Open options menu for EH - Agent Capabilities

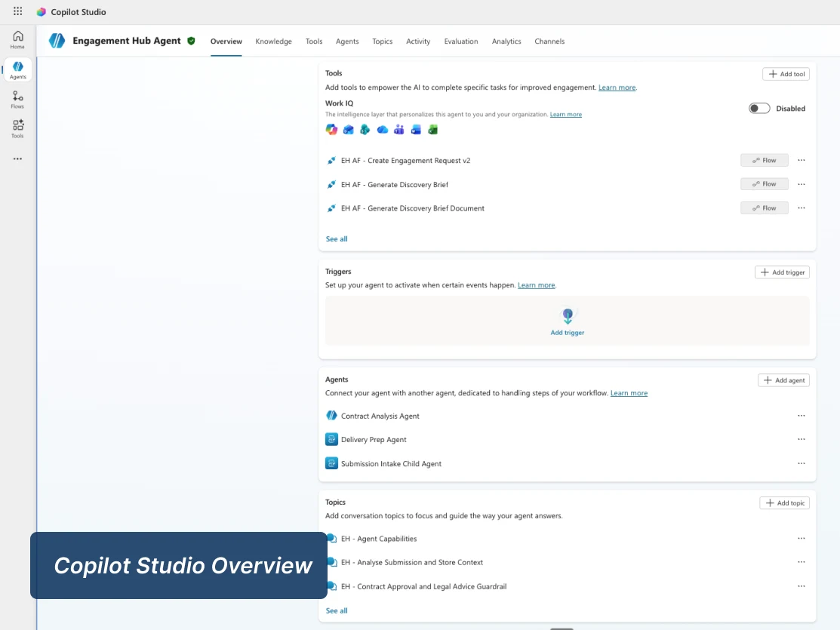tap(802, 539)
